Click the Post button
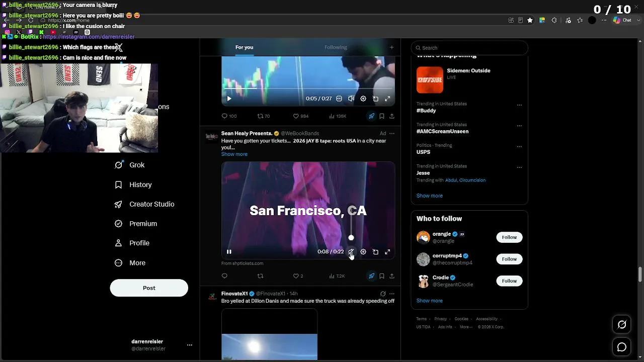Viewport: 644px width, 362px height. click(x=149, y=288)
